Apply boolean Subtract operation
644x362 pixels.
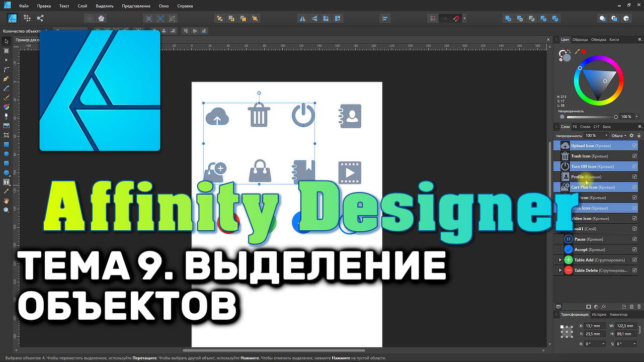[520, 19]
